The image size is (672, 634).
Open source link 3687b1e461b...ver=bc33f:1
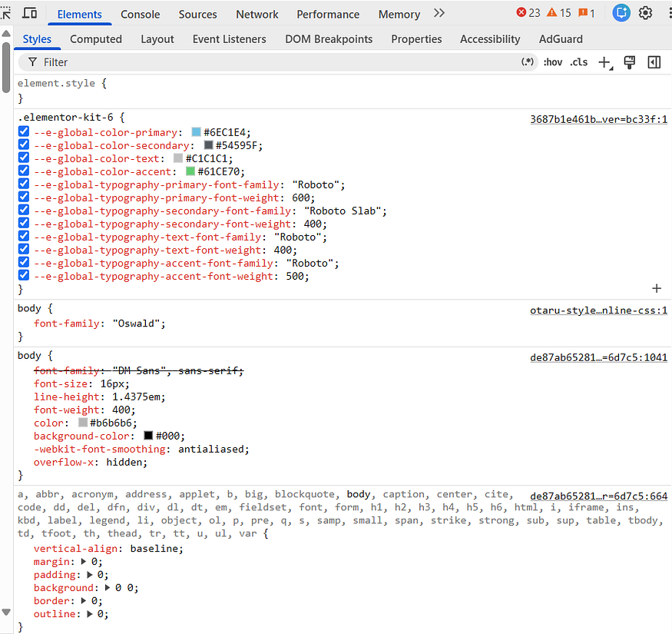(x=599, y=119)
